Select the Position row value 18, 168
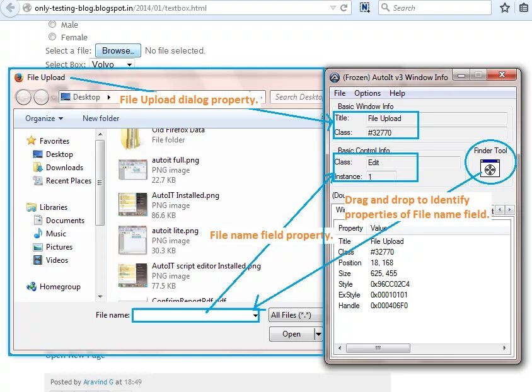This screenshot has height=392, width=532. tap(382, 263)
